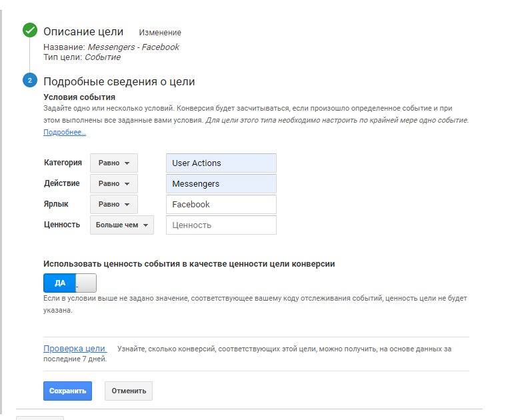Open Категория condition dropdown
510x420 pixels.
114,163
